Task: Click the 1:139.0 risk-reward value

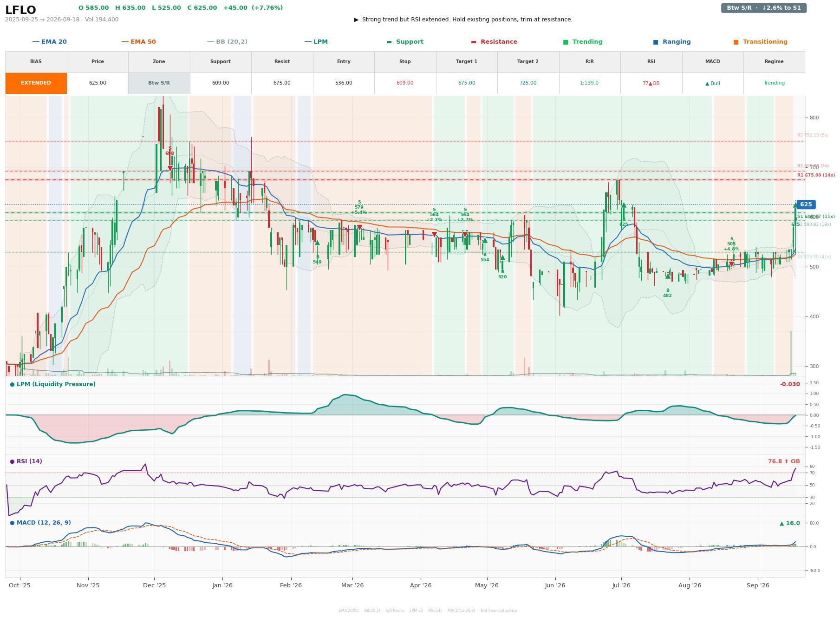Action: pos(590,83)
